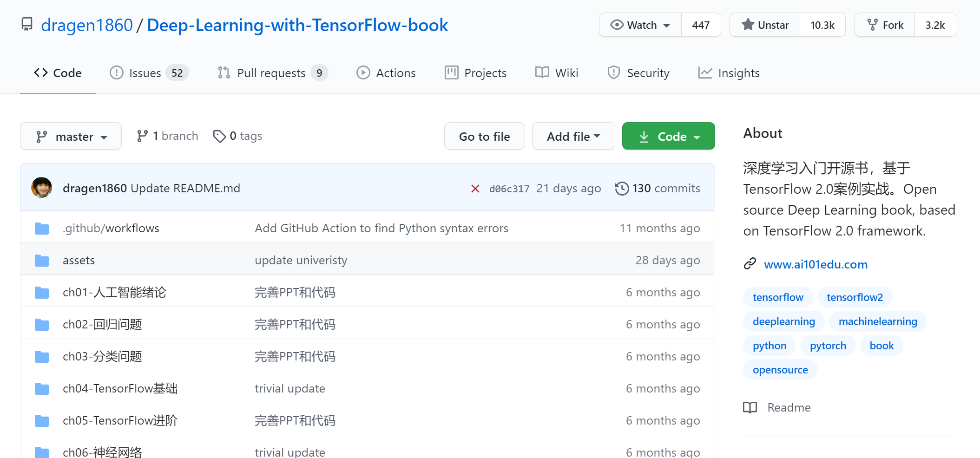
Task: Click the tags label icon
Action: click(219, 136)
